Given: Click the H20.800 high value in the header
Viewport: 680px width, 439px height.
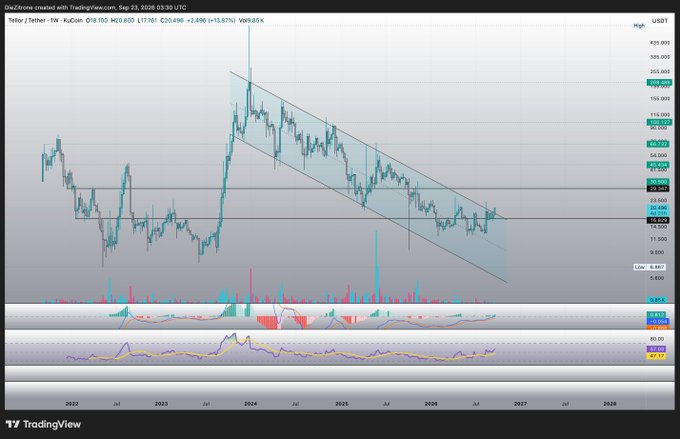Looking at the screenshot, I should pyautogui.click(x=123, y=20).
